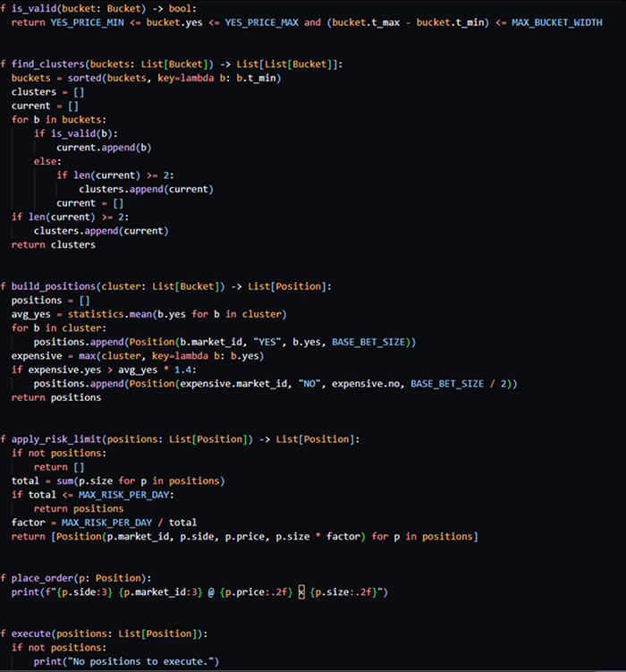
Task: Click the highlighted x character in print f-string
Action: (301, 592)
